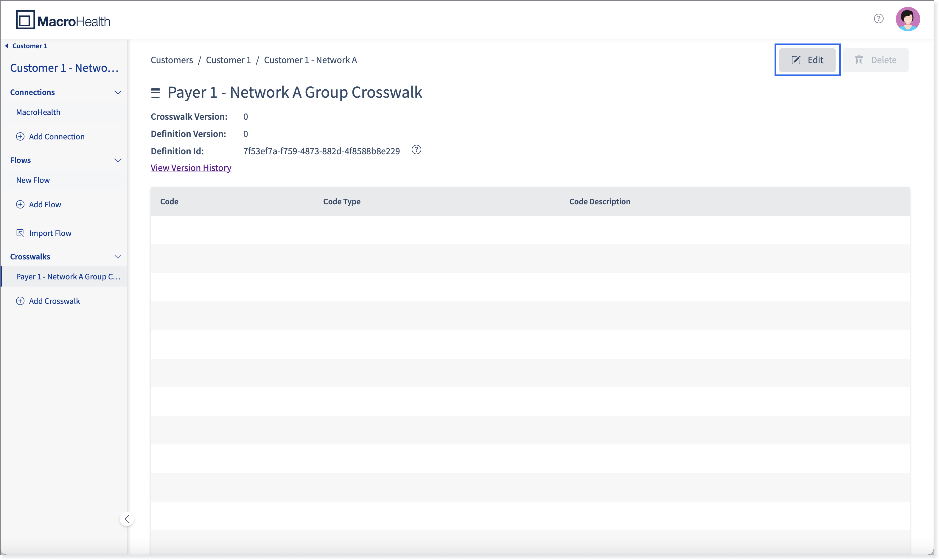Open View Version History link
This screenshot has height=560, width=939.
coord(191,168)
